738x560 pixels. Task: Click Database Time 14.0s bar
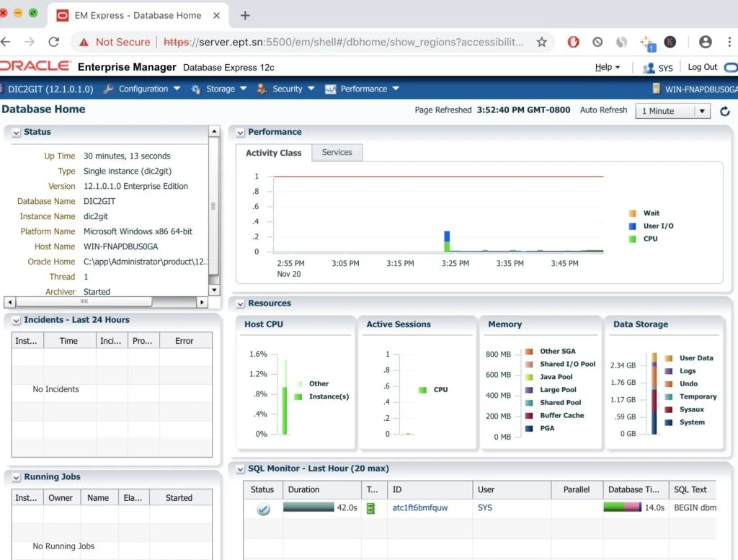pos(622,507)
